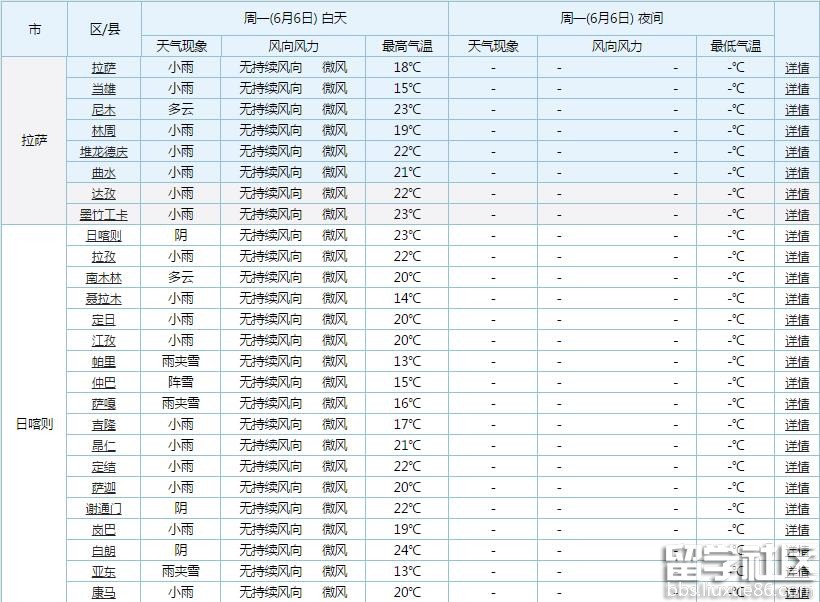The width and height of the screenshot is (820, 602).
Task: Open the 南木林 county link
Action: pos(104,278)
